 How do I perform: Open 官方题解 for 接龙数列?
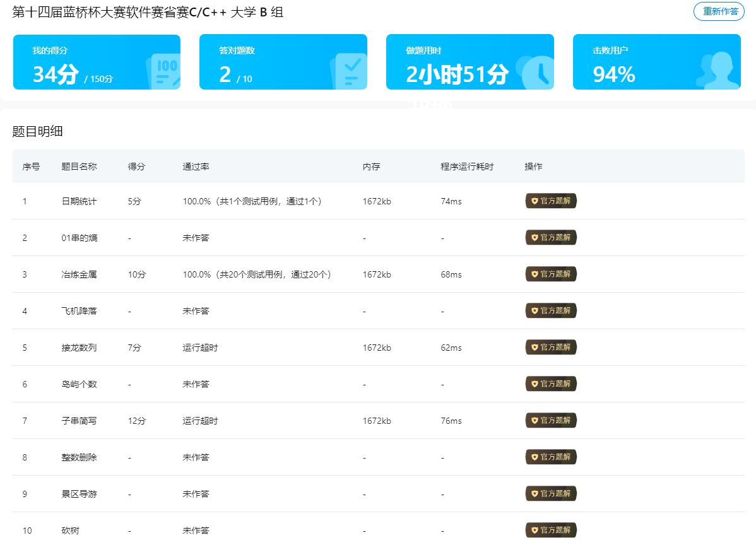tap(551, 348)
